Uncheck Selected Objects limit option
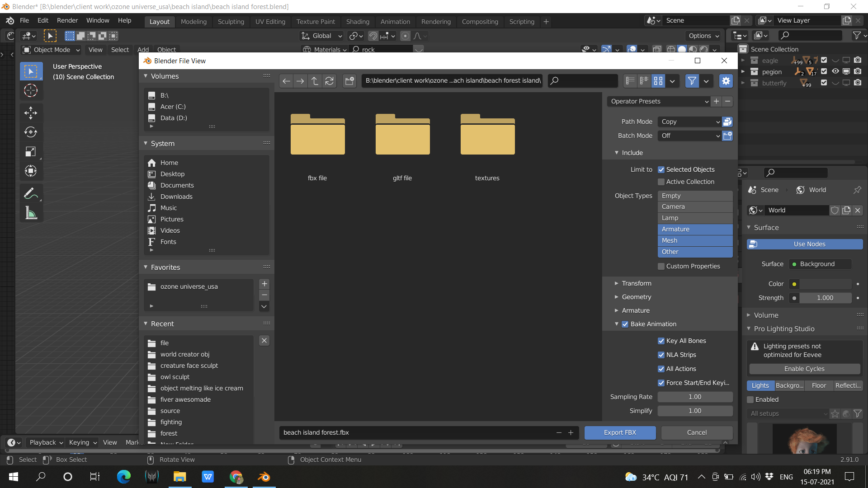Screen dimensions: 868x488 [661, 169]
